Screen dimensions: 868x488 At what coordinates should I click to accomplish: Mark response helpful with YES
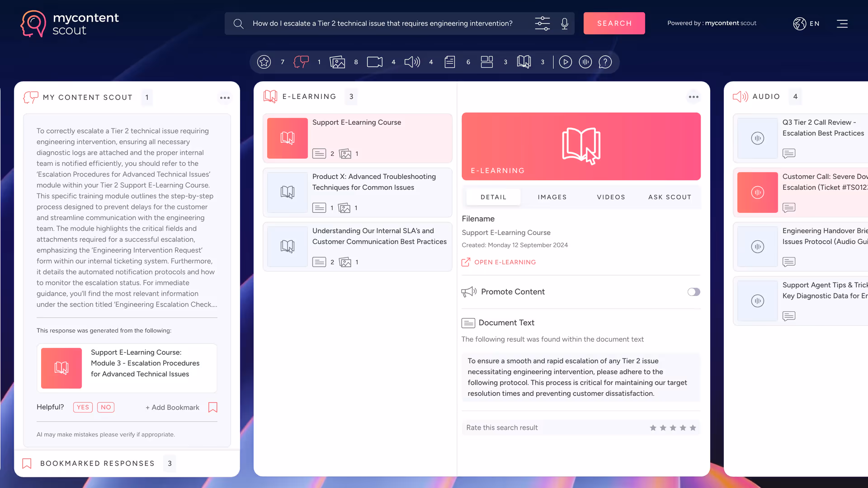83,407
